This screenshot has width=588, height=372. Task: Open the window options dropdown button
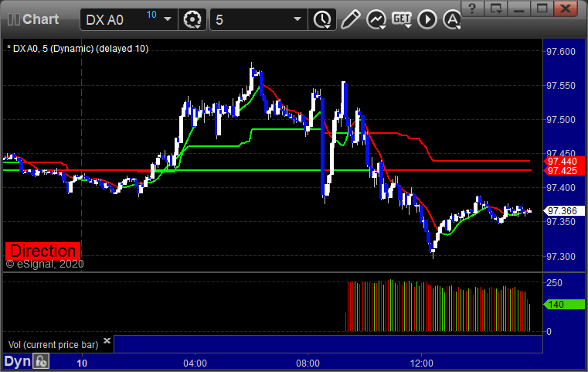pyautogui.click(x=495, y=9)
